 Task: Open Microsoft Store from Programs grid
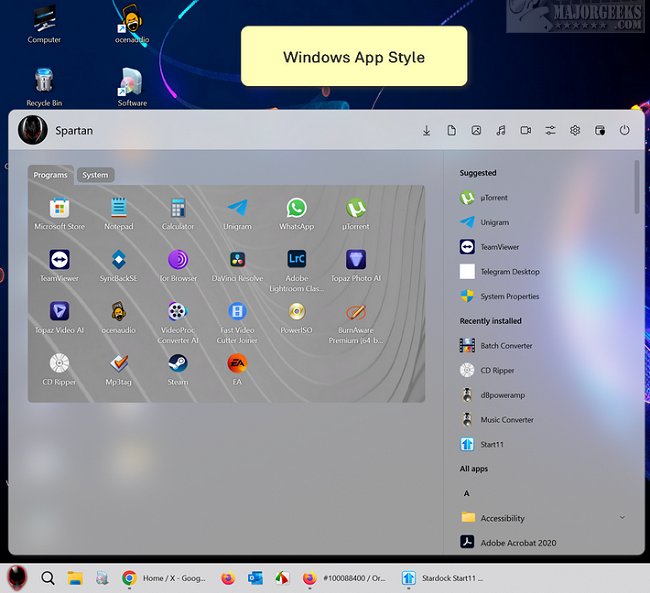[x=59, y=214]
